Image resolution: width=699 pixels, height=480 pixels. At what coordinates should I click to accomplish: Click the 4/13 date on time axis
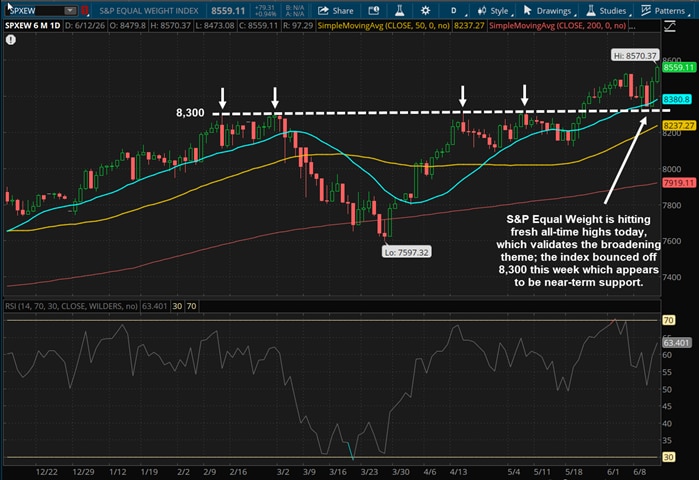pos(458,472)
